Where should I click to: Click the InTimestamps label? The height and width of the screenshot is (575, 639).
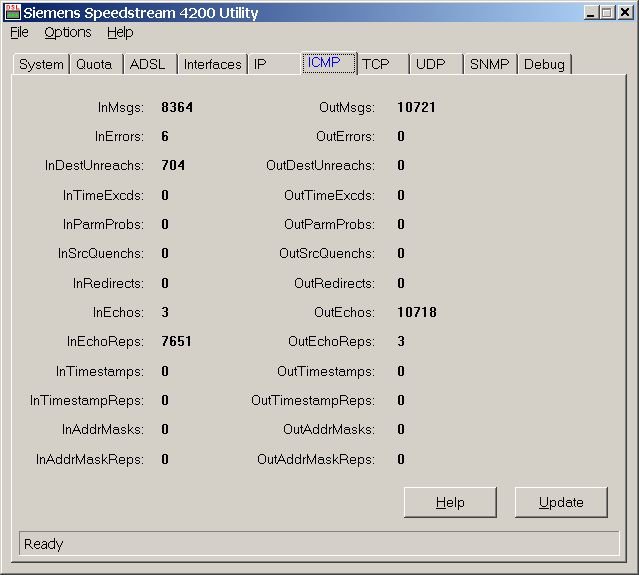[100, 371]
